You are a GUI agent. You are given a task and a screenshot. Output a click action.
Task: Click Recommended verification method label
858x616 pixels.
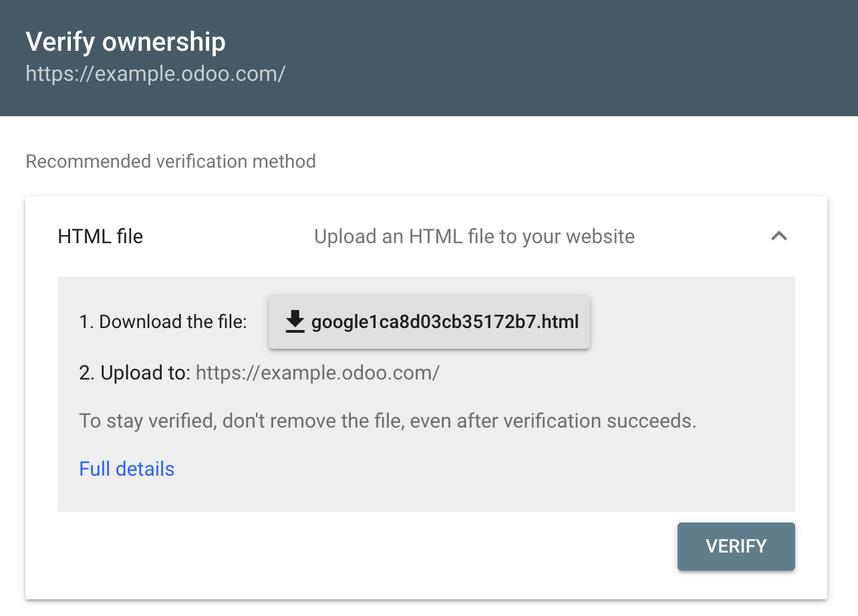[170, 161]
